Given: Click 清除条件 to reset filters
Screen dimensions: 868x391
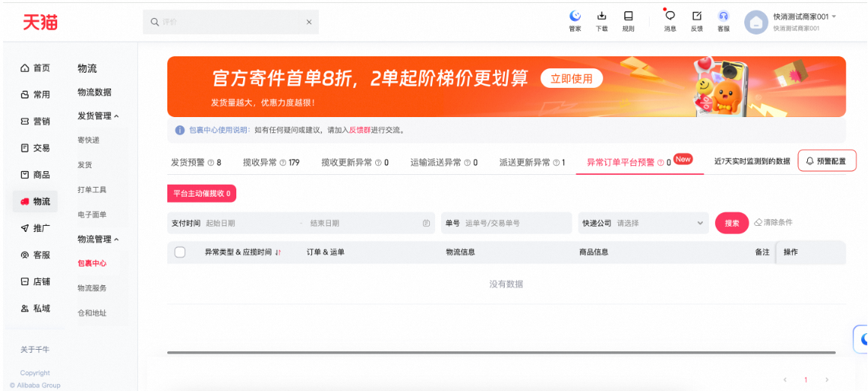Looking at the screenshot, I should (773, 222).
